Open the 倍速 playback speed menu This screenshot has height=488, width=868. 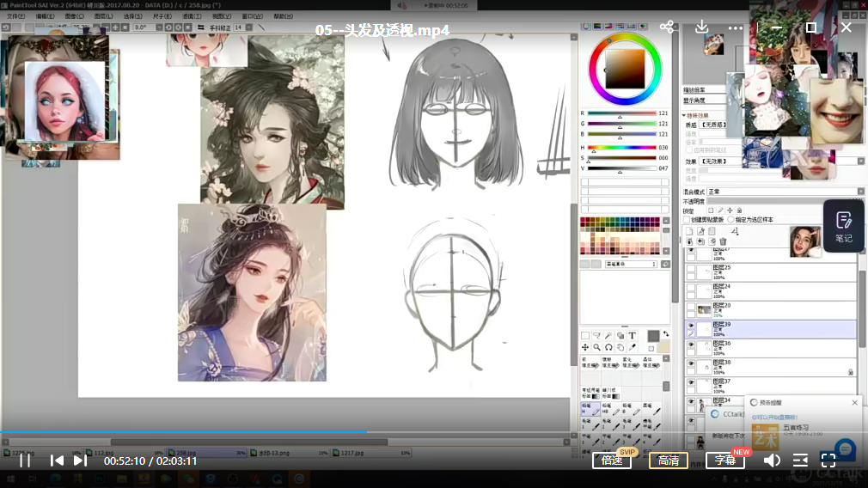pyautogui.click(x=612, y=461)
